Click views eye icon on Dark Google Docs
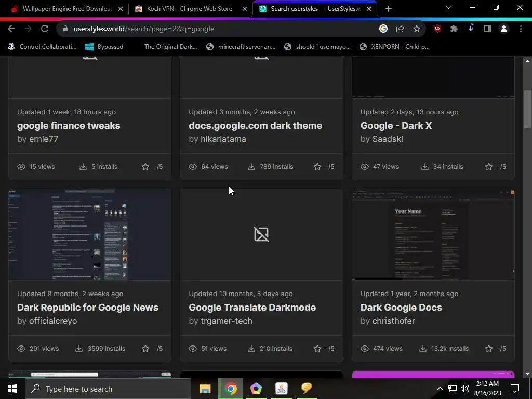This screenshot has height=399, width=532. pos(364,349)
